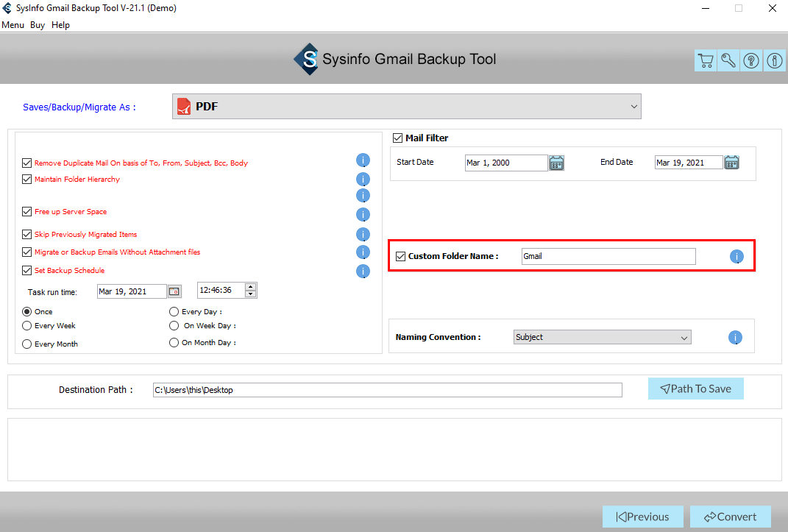Open the Naming Convention Subject dropdown

(602, 337)
